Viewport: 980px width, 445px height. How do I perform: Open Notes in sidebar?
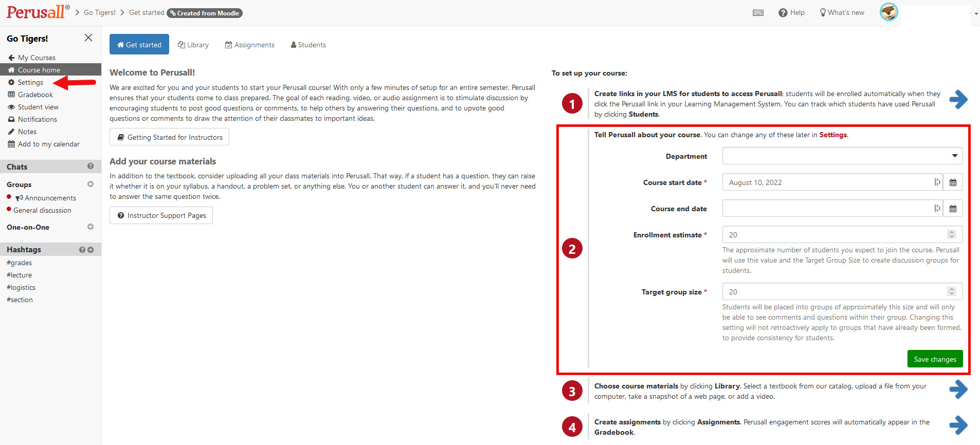coord(22,132)
